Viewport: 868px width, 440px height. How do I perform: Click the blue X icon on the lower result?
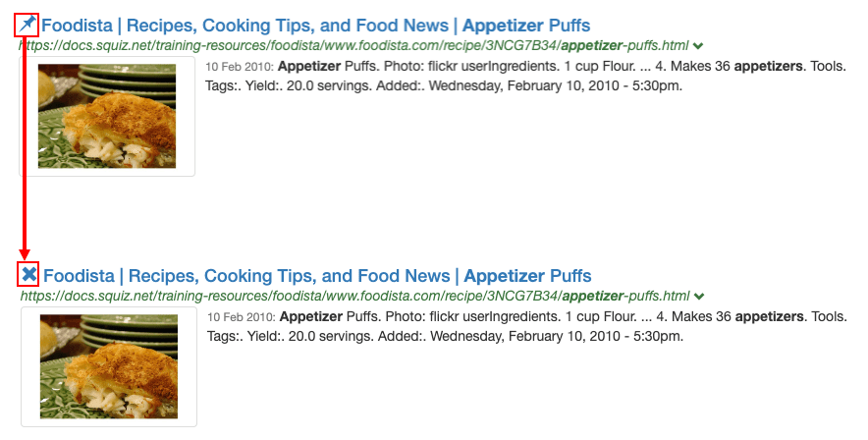29,275
